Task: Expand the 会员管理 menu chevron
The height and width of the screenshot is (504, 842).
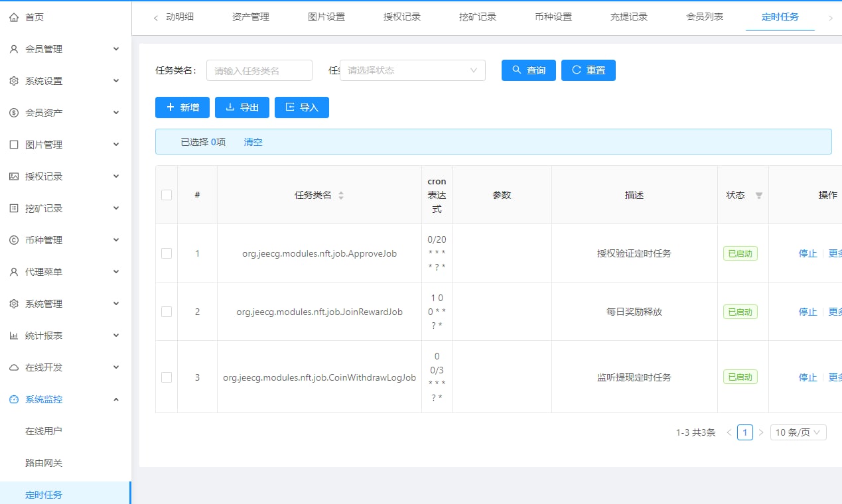Action: click(x=116, y=49)
